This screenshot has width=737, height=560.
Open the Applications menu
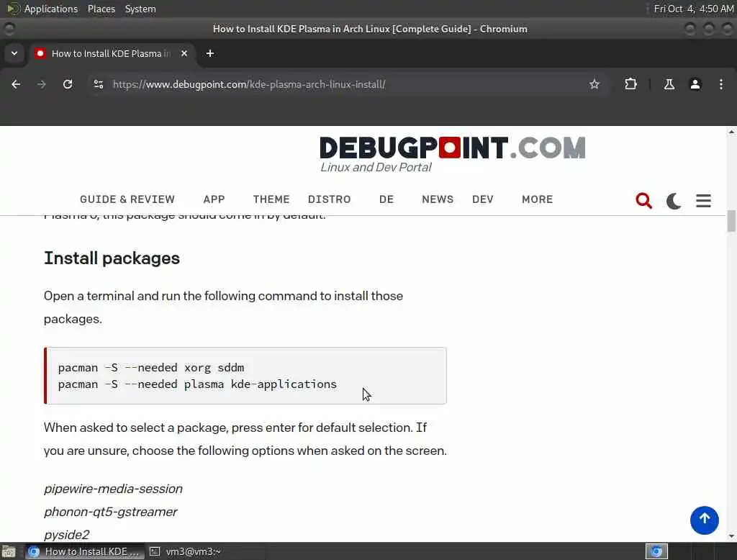51,9
